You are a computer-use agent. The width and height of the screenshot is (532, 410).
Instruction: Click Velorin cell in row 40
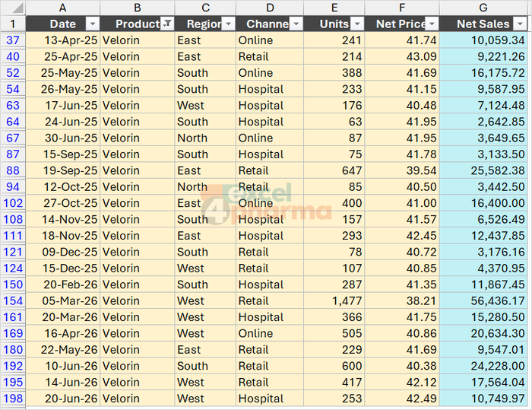tap(138, 56)
